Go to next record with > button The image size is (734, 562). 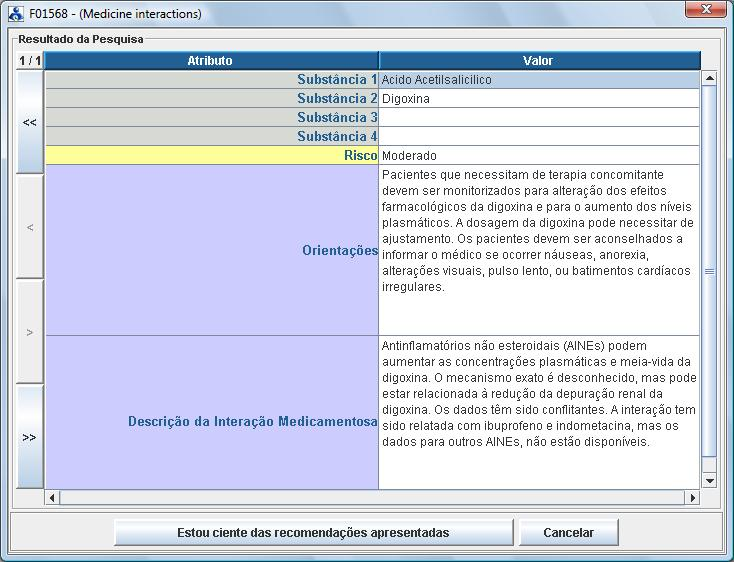(29, 332)
